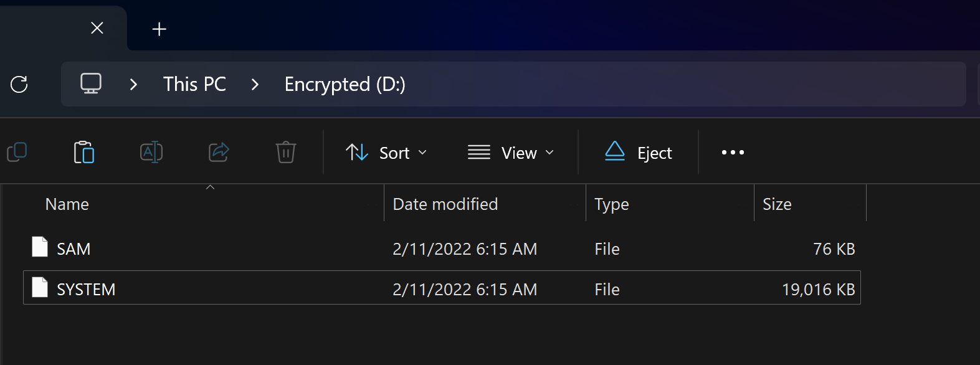This screenshot has height=365, width=980.
Task: Sort by Name column header
Action: (x=67, y=204)
